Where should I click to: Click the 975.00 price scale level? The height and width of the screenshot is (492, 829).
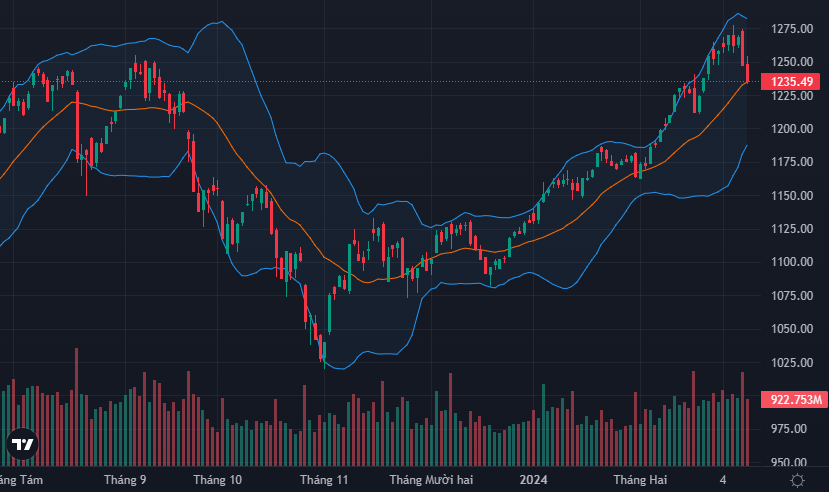pos(792,429)
